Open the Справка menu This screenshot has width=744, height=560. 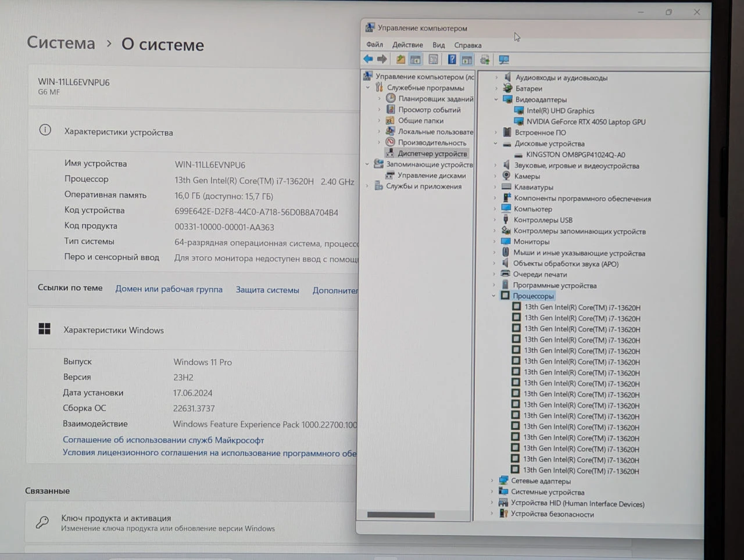click(x=468, y=45)
